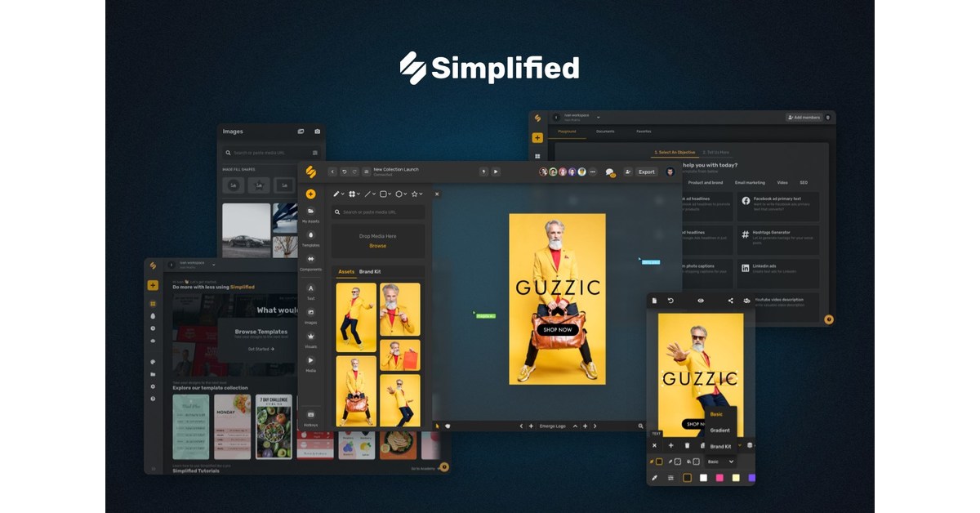Click the Share icon in the mobile toolbar
Image resolution: width=980 pixels, height=513 pixels.
(x=730, y=301)
